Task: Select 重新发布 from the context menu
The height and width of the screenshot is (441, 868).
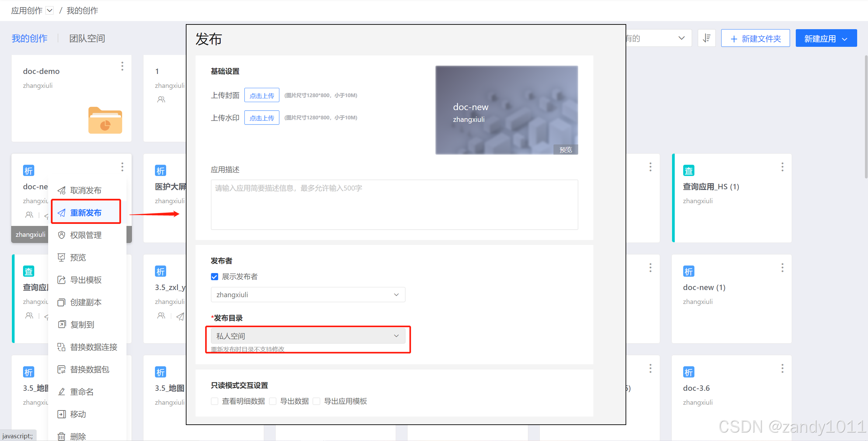Action: coord(86,213)
